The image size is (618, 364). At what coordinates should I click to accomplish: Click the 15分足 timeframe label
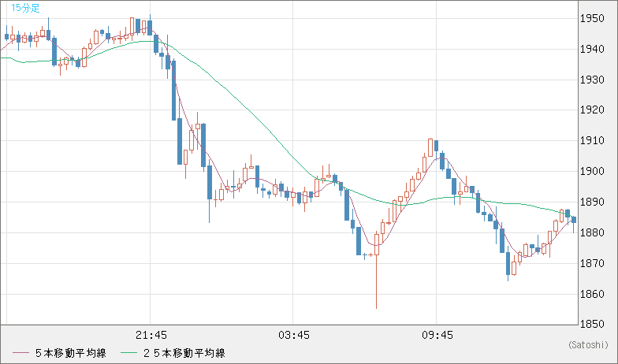coord(25,8)
